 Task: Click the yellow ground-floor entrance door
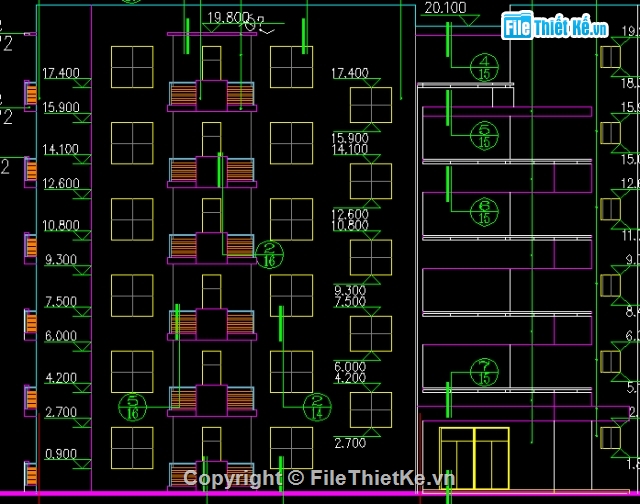pos(474,458)
